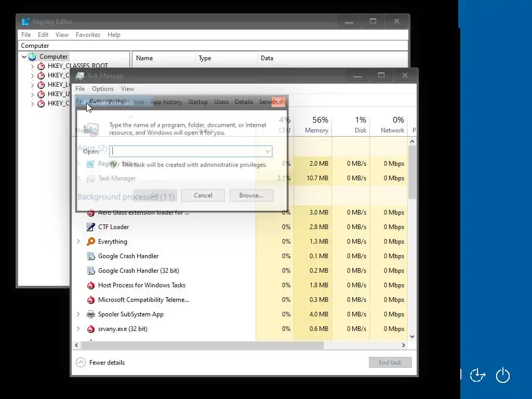Open the Edit menu in Registry Editor
Viewport: 532px width, 399px height.
click(x=43, y=35)
